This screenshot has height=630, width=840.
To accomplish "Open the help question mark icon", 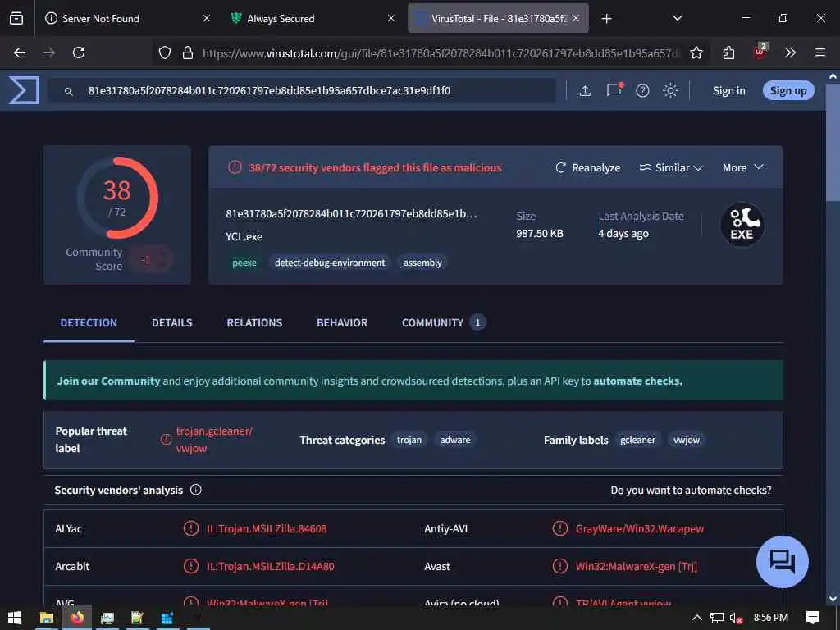I will pos(642,90).
